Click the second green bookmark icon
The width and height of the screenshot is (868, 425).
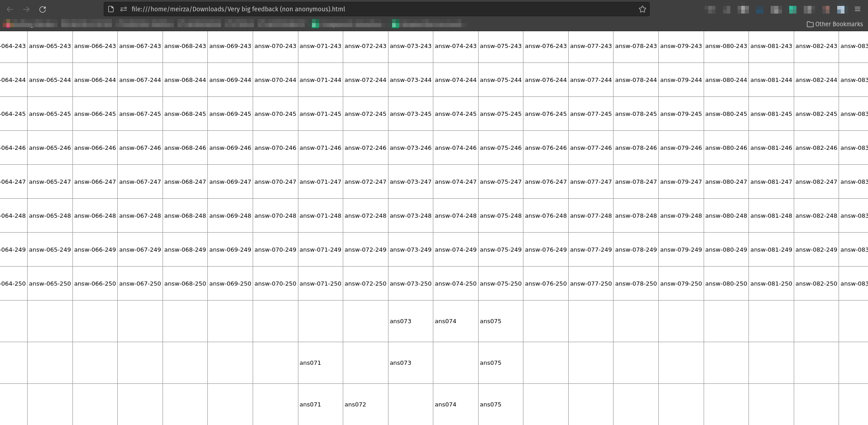tap(395, 24)
